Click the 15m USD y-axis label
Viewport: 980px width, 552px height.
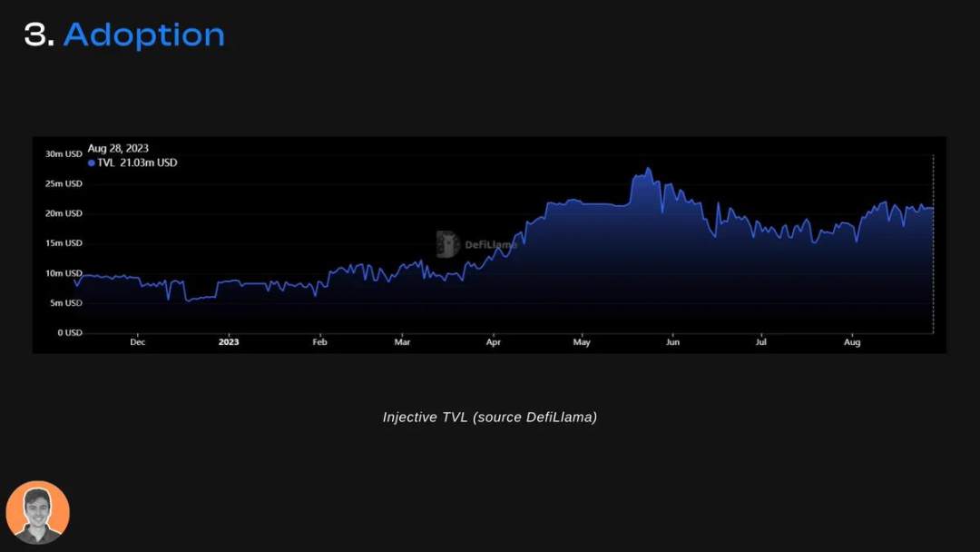point(64,243)
